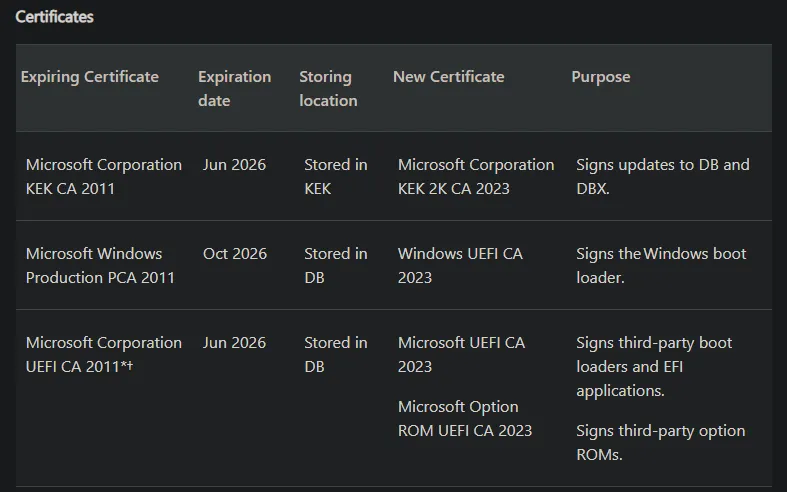Click the Expiring Certificate column header
This screenshot has width=787, height=492.
pyautogui.click(x=90, y=77)
